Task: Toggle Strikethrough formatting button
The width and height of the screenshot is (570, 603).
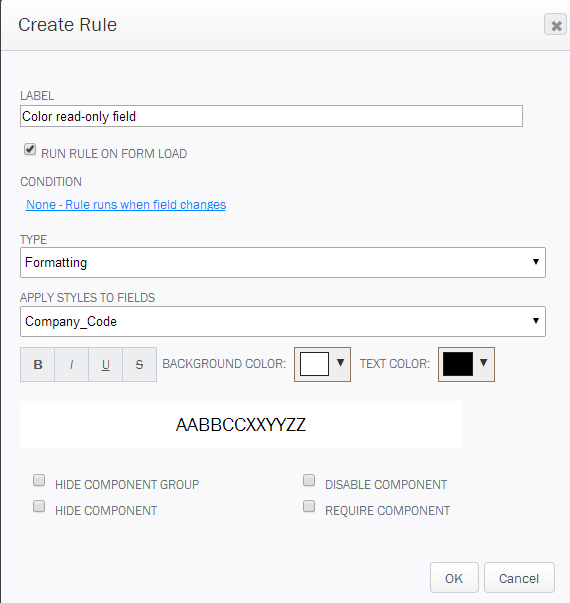Action: 139,364
